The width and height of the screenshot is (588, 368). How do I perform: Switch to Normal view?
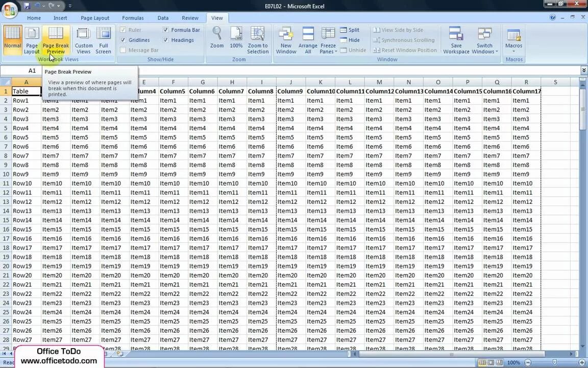12,40
